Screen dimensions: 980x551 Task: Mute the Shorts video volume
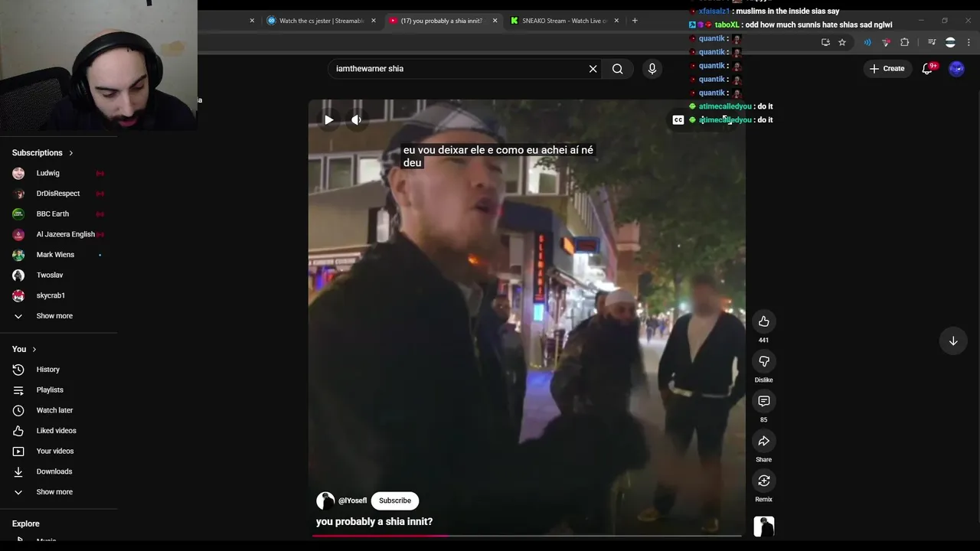[356, 119]
